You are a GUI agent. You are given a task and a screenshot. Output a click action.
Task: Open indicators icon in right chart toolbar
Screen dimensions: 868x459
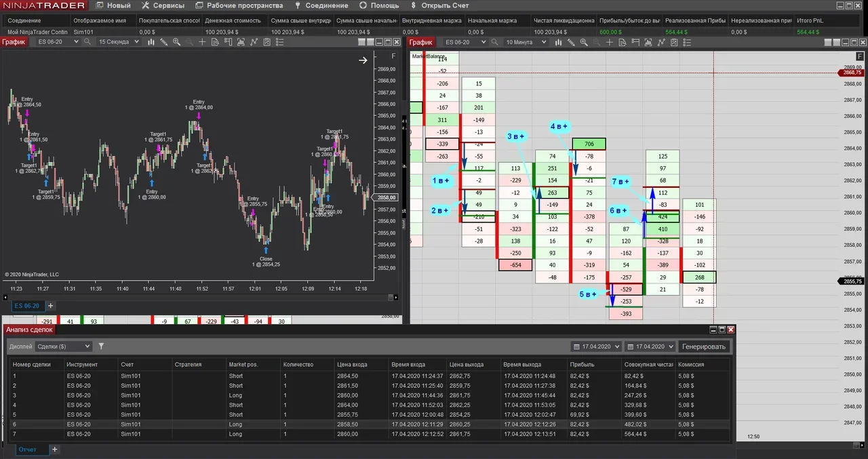[x=661, y=42]
